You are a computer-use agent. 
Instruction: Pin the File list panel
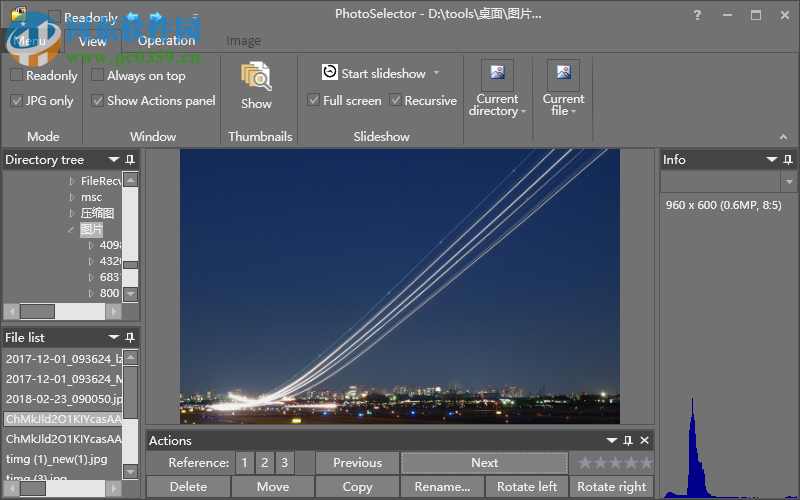[x=130, y=337]
